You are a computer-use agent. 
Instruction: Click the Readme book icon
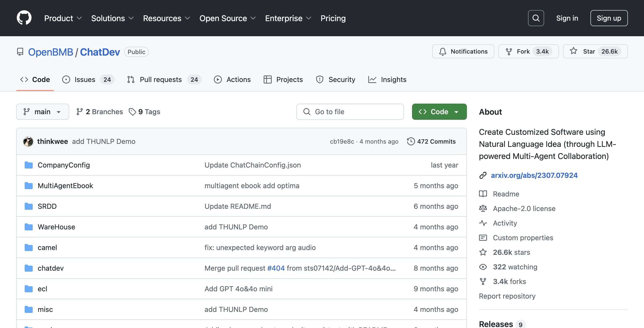(x=483, y=194)
